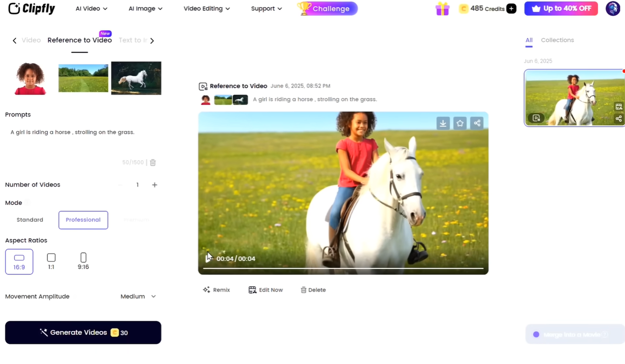This screenshot has height=364, width=625.
Task: Click the small grass field reference chip
Action: pos(223,99)
